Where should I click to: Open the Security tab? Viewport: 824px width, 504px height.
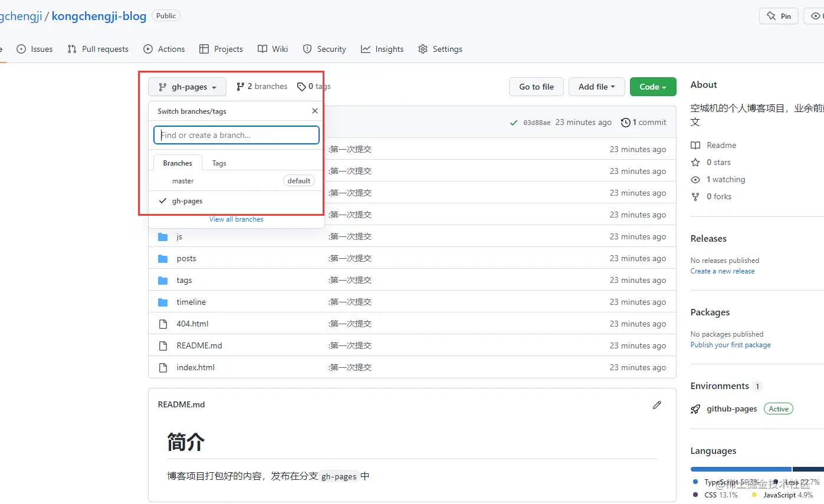[x=324, y=49]
